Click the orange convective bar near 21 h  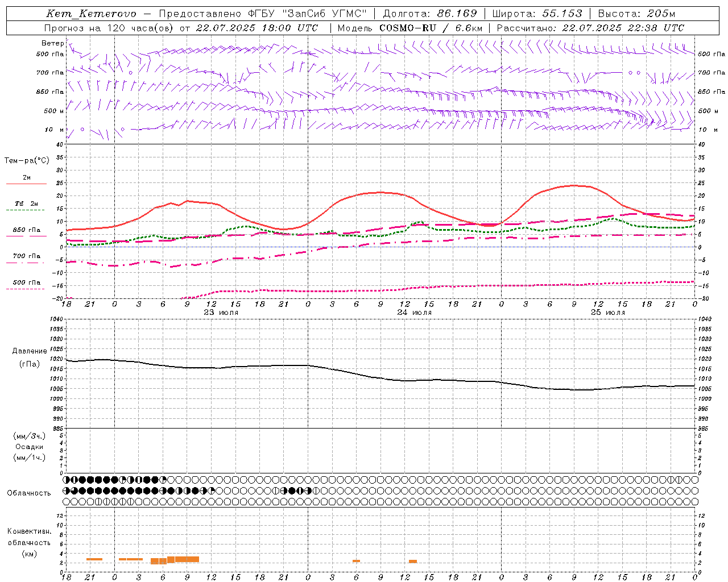(x=94, y=559)
